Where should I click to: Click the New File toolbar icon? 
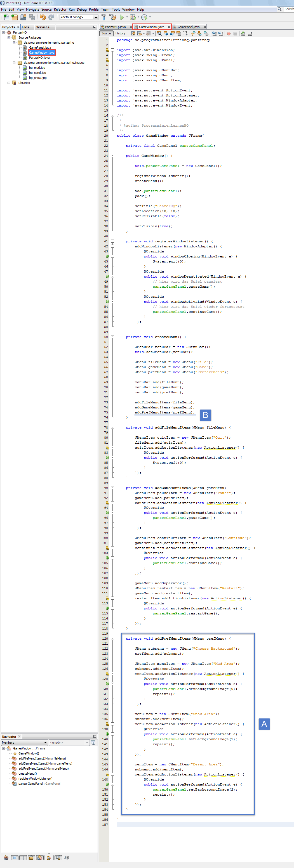pos(6,17)
